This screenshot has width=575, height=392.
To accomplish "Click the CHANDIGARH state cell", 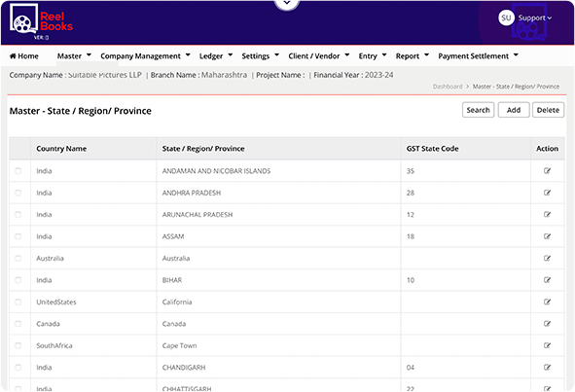I will pos(184,368).
